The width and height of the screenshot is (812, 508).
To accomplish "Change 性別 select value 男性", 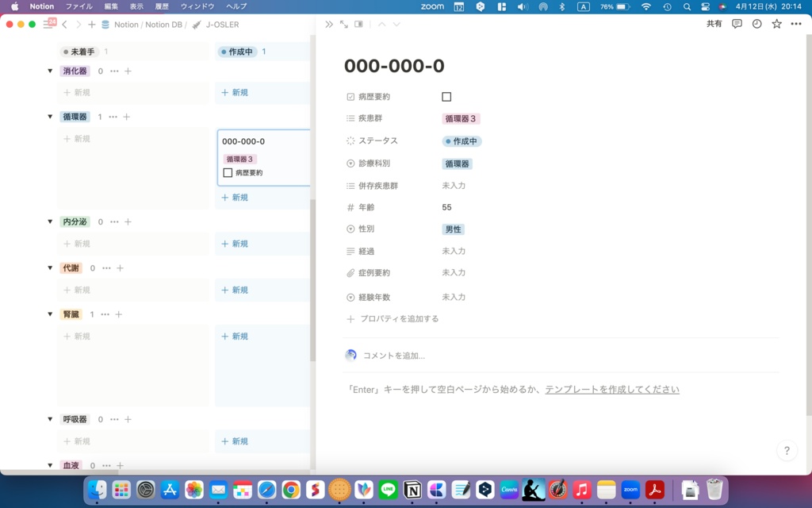I will (453, 229).
